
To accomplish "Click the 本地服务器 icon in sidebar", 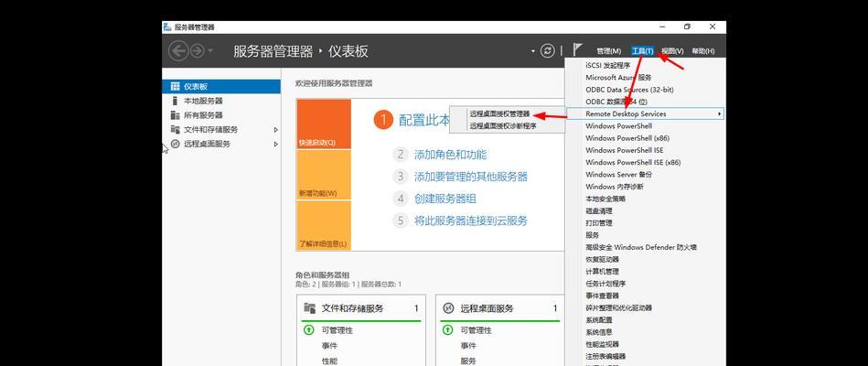I will pyautogui.click(x=175, y=101).
